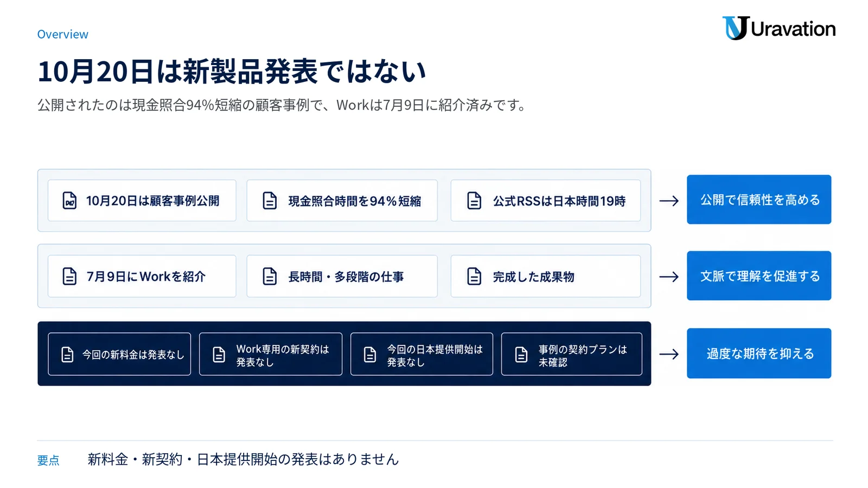Click the headline 10月20日は新製品発表ではない
The image size is (868, 488).
point(232,71)
